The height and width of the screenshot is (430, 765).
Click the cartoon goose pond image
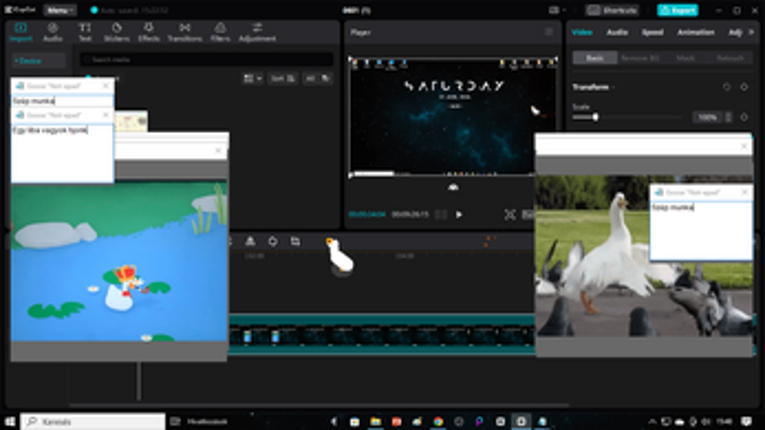pyautogui.click(x=119, y=261)
